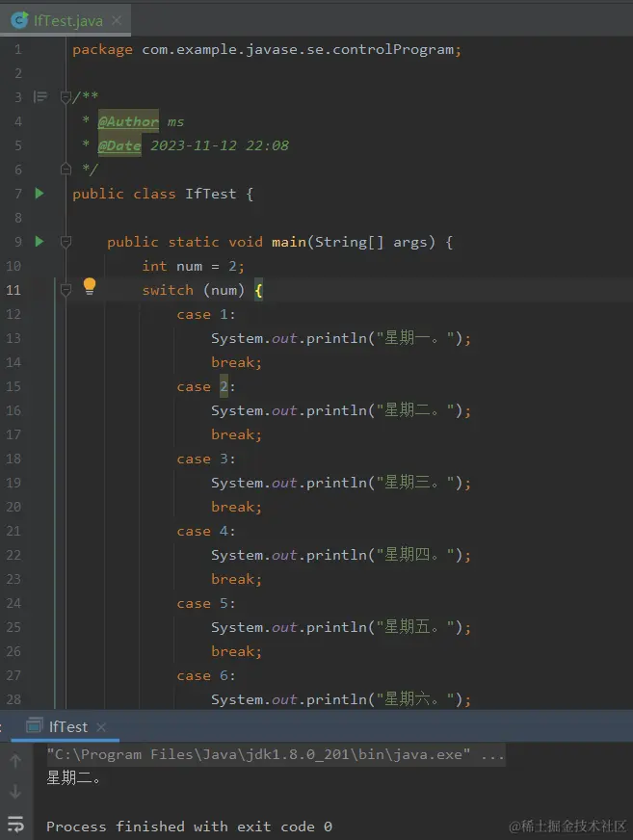Screen dimensions: 633x840
Task: Click the println printing "星期一。"
Action: click(x=341, y=338)
